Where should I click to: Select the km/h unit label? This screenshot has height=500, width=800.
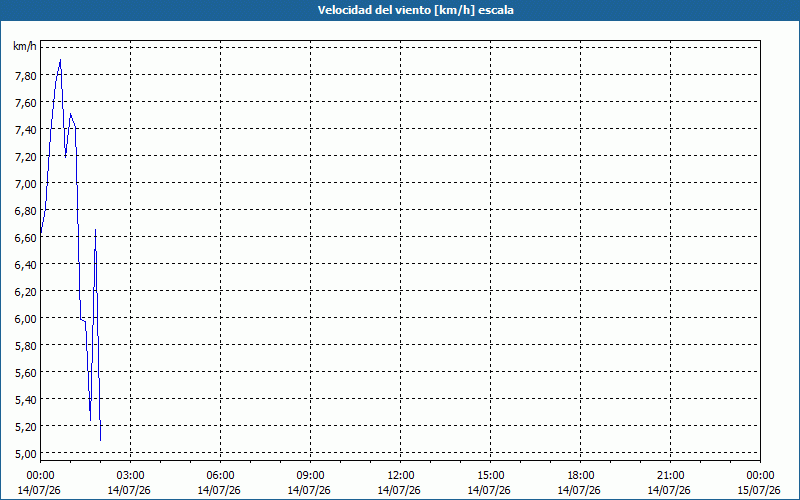tap(25, 46)
